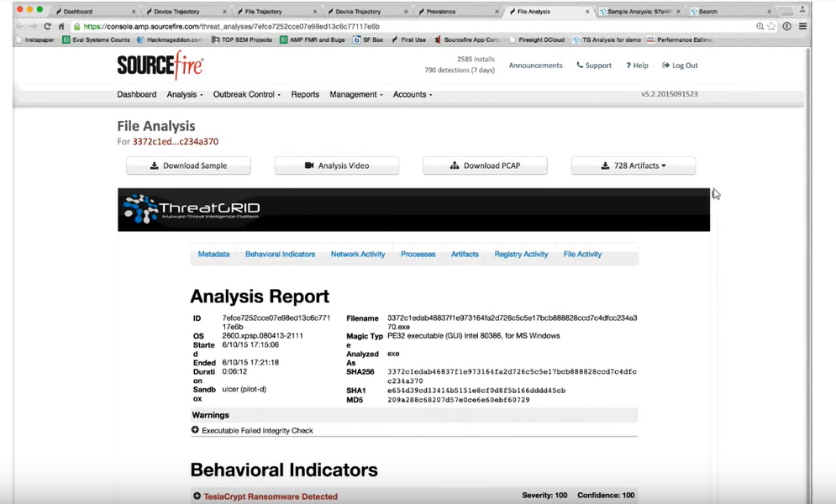Jump to the Processes tab

point(418,255)
